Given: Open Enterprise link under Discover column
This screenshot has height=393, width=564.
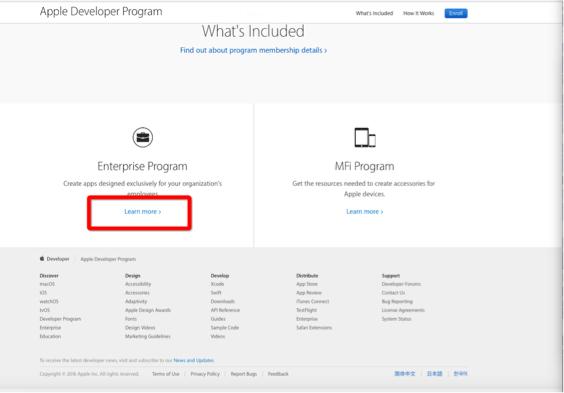Looking at the screenshot, I should [x=50, y=328].
